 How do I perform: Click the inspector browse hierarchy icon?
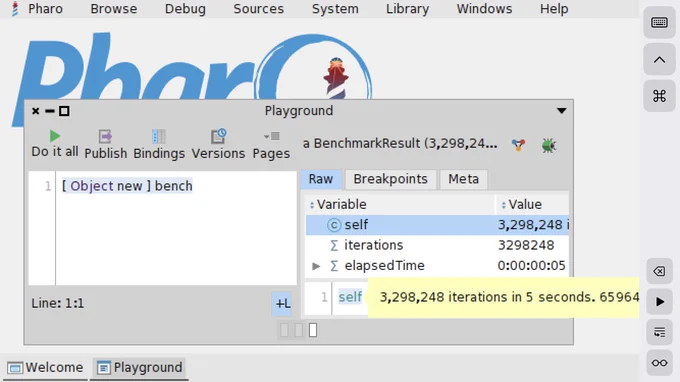click(x=518, y=145)
